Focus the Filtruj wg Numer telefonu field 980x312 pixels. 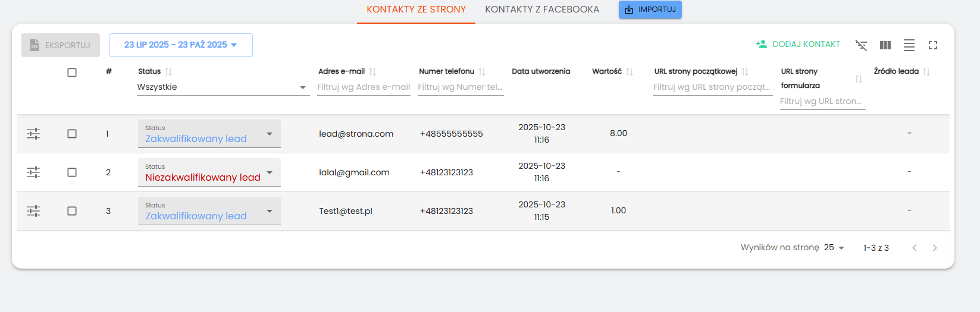(460, 87)
